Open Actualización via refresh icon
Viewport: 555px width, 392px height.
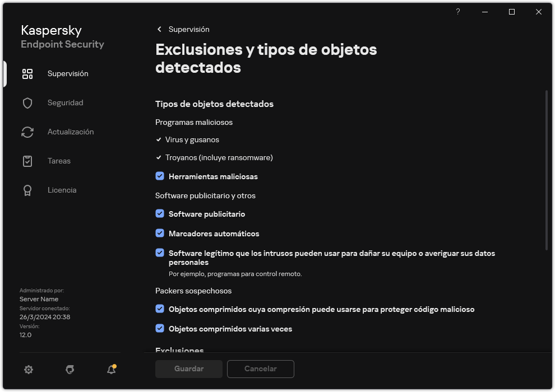click(27, 132)
